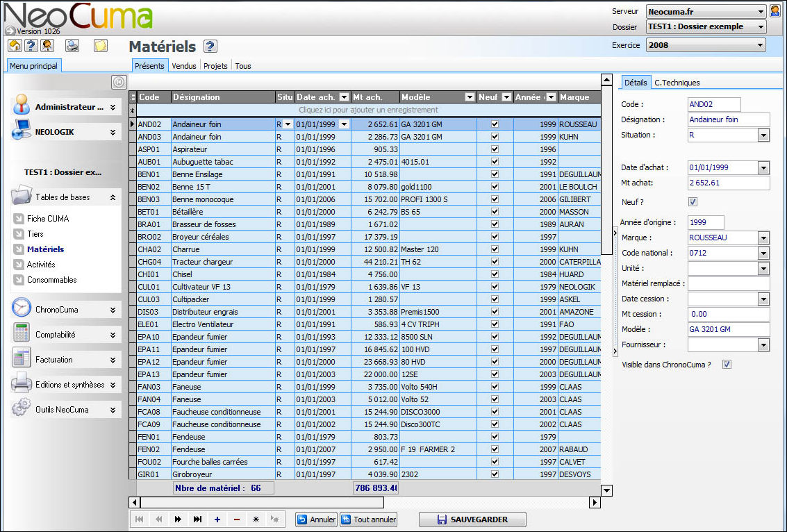
Task: Click the print icon in top toolbar
Action: [73, 46]
